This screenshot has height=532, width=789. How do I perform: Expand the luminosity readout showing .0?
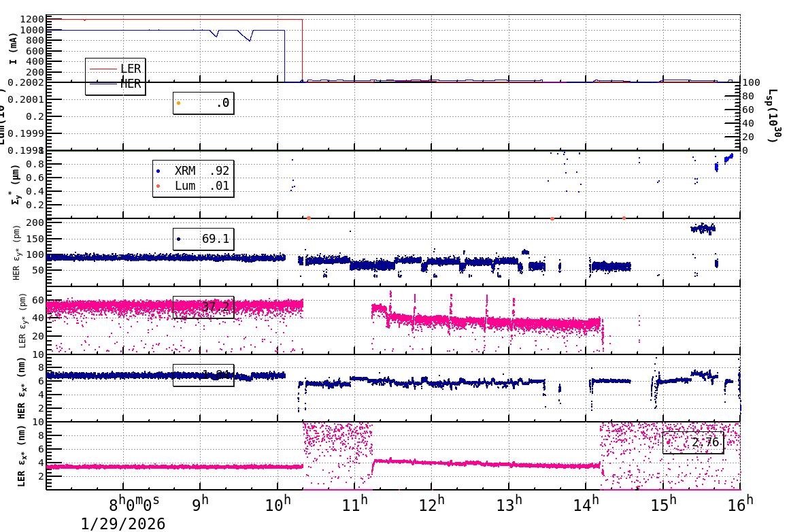[x=204, y=105]
